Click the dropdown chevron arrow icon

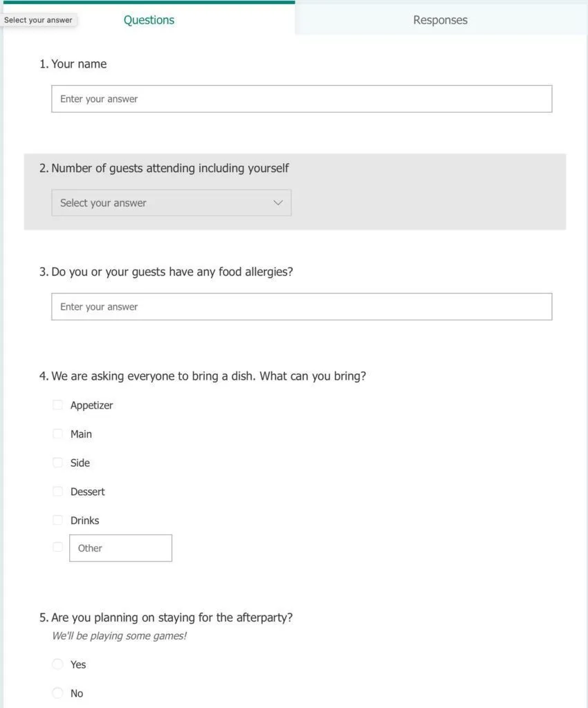(278, 203)
